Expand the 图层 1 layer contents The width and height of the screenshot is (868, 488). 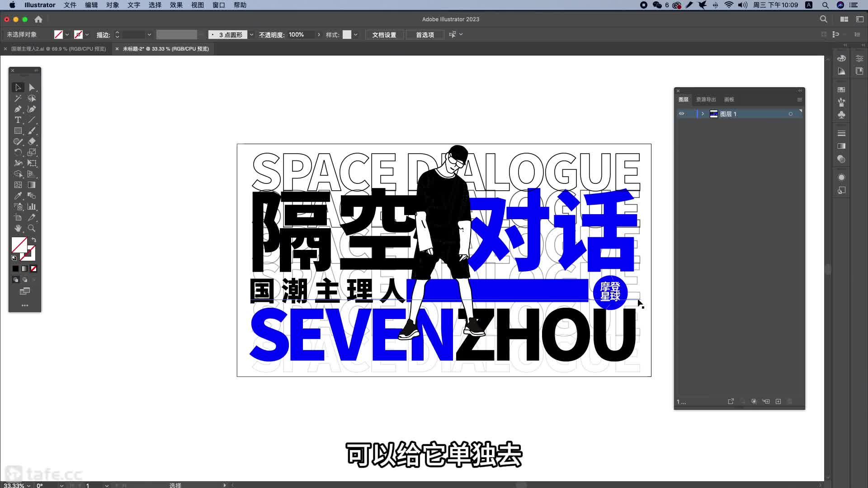coord(703,114)
